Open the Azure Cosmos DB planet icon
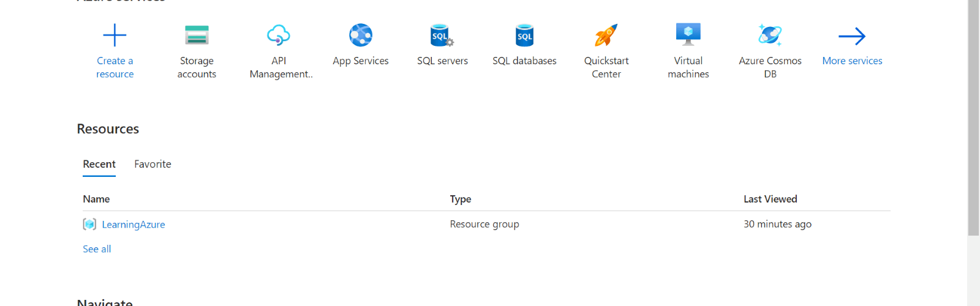The image size is (980, 306). click(770, 35)
